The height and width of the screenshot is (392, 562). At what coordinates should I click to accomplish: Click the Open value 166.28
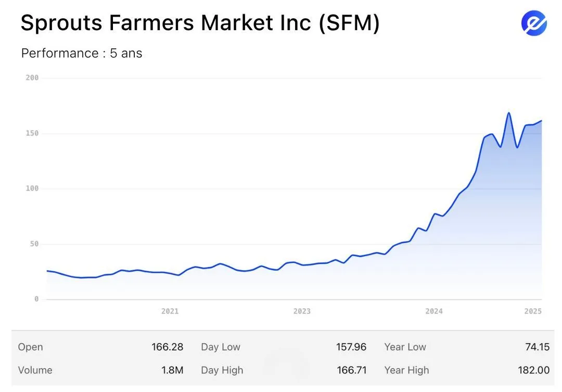pos(167,347)
